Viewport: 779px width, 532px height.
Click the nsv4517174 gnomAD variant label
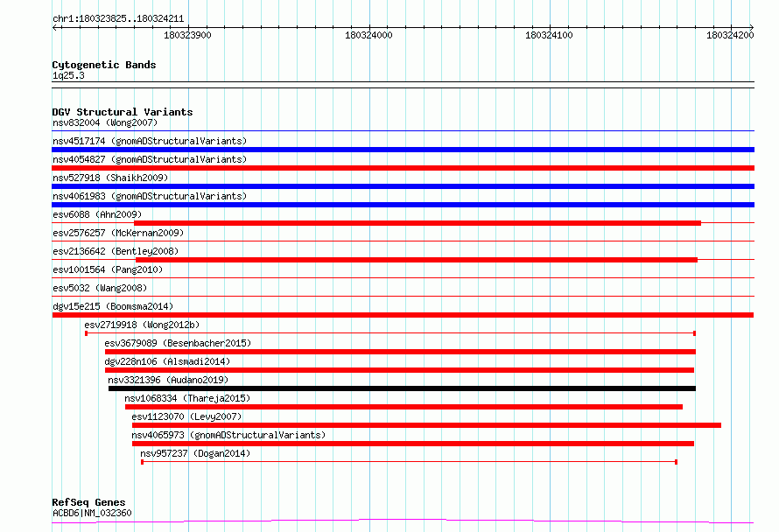click(x=150, y=141)
